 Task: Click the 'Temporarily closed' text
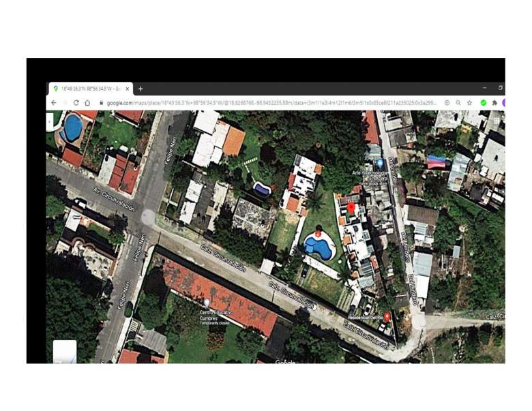coord(214,324)
